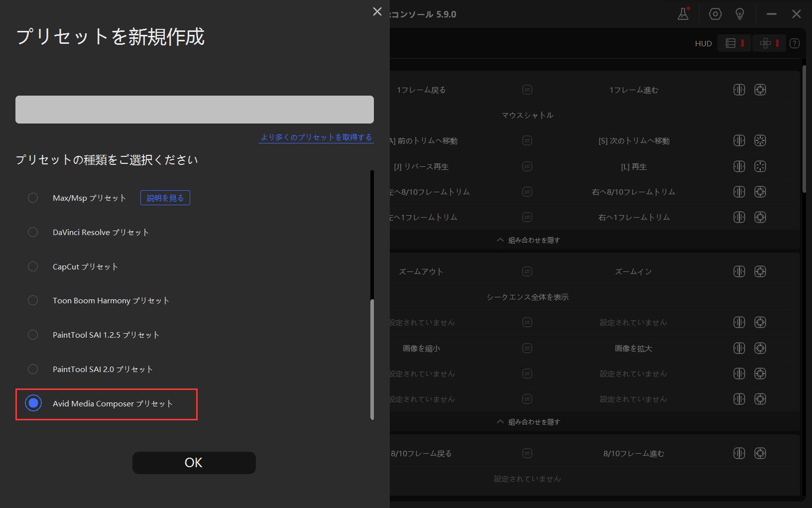Click the preset type list scrollbar
Image resolution: width=812 pixels, height=508 pixels.
372,359
